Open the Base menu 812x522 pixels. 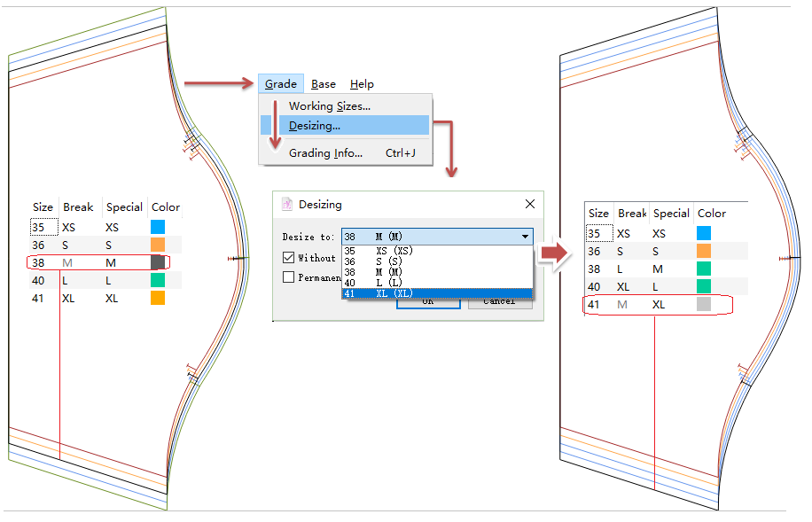324,84
